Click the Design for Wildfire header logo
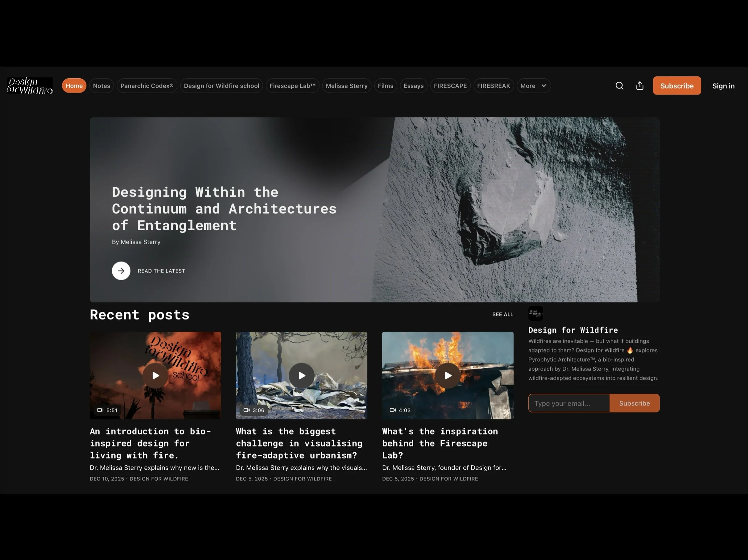Screen dimensions: 748x560 click(x=30, y=85)
